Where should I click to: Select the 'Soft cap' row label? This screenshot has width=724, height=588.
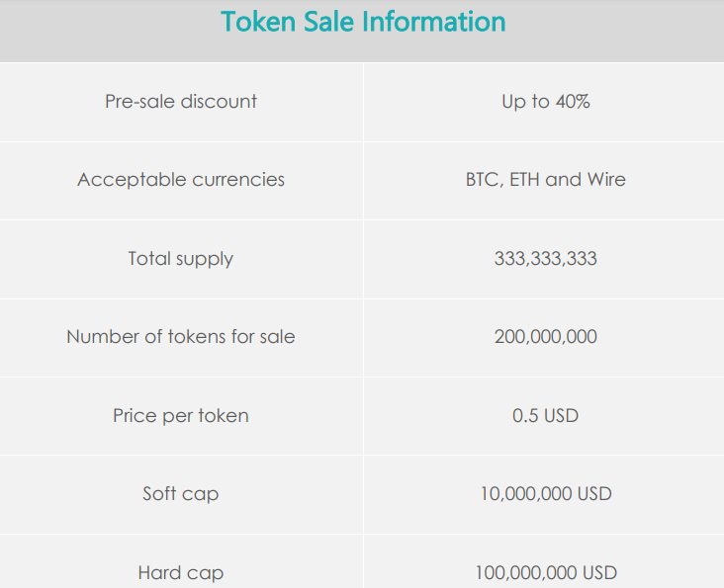[181, 494]
